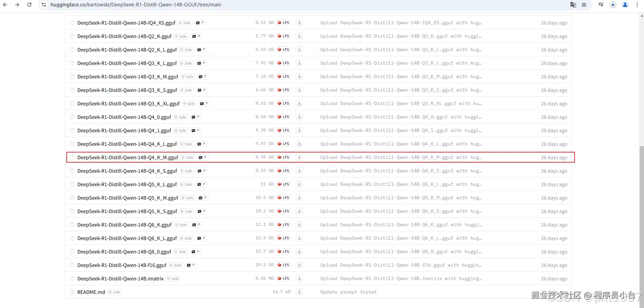Click download icon in the Q2_K.gguf row
This screenshot has width=644, height=308.
[299, 36]
